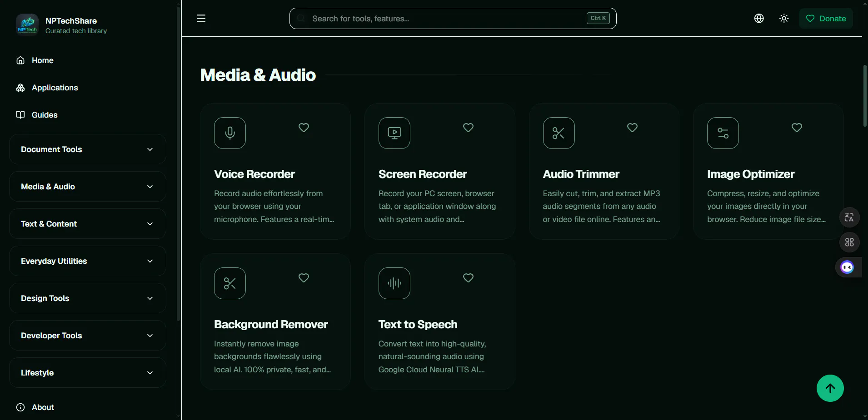Click the Audio Trimmer description text
Viewport: 868px width, 420px height.
[x=601, y=207]
